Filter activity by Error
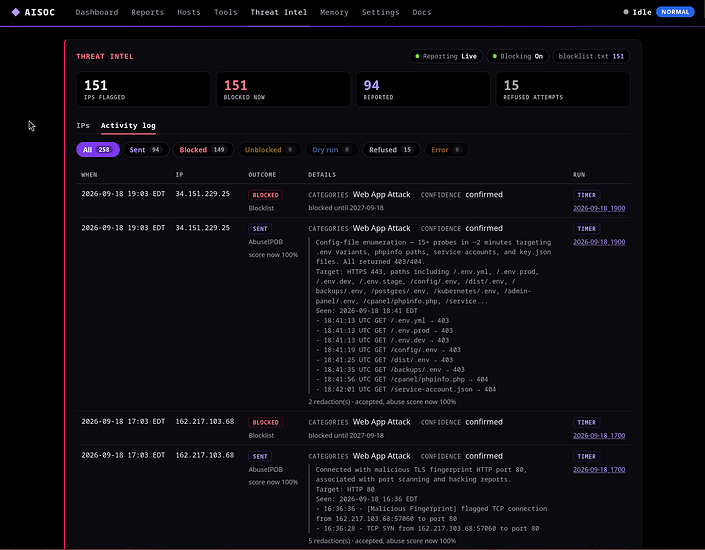The width and height of the screenshot is (705, 550). [x=446, y=150]
